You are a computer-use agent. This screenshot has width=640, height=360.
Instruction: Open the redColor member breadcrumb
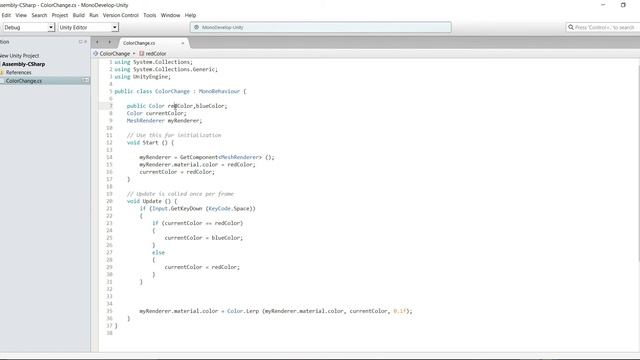(x=156, y=53)
